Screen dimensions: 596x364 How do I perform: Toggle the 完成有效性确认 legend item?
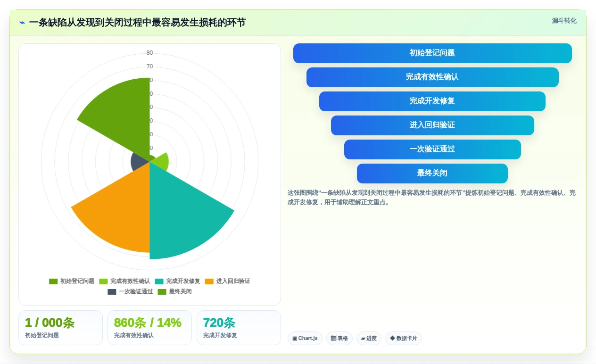[124, 281]
